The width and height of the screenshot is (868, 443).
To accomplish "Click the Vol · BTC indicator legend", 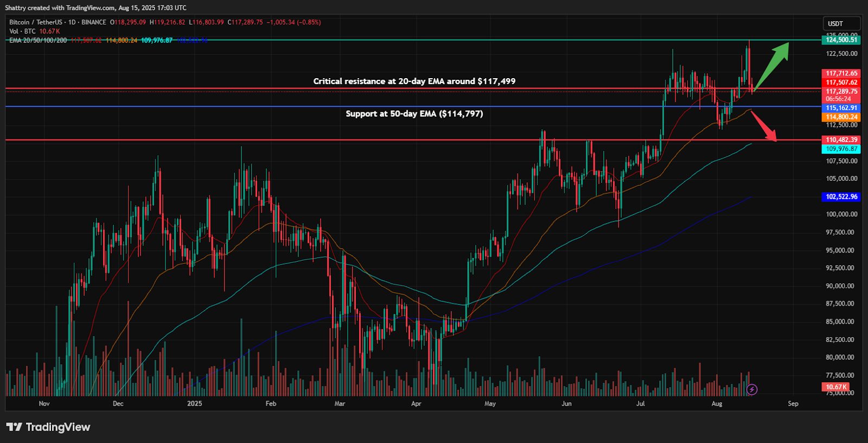I will [x=22, y=31].
